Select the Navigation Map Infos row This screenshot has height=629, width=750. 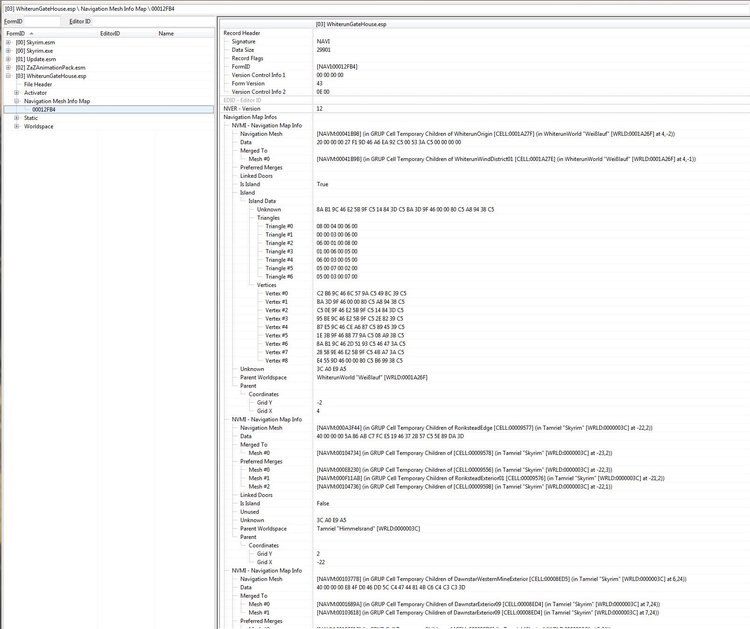pos(483,117)
